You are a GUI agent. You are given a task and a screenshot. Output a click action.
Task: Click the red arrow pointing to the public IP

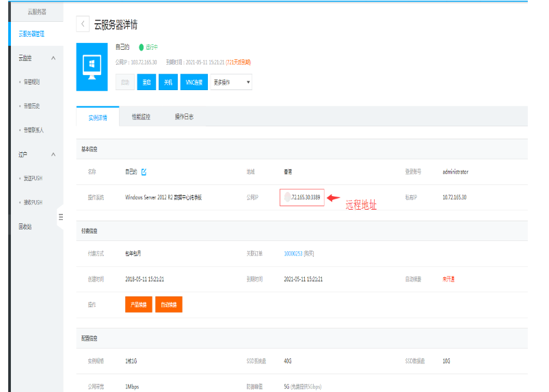click(x=334, y=198)
